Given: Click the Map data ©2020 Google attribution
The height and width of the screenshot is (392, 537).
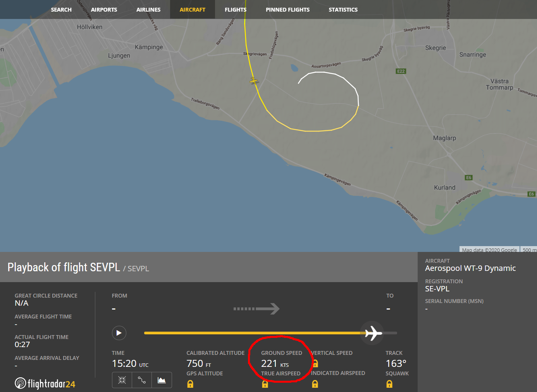Looking at the screenshot, I should (489, 250).
